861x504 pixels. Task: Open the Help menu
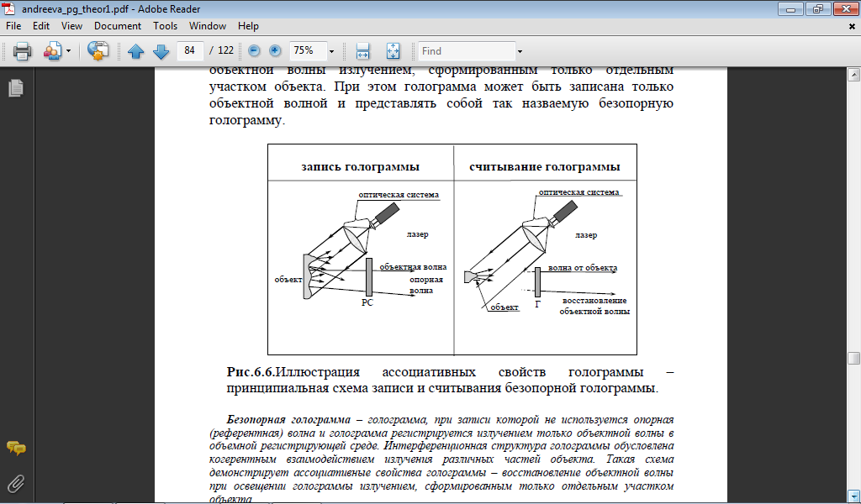click(248, 26)
